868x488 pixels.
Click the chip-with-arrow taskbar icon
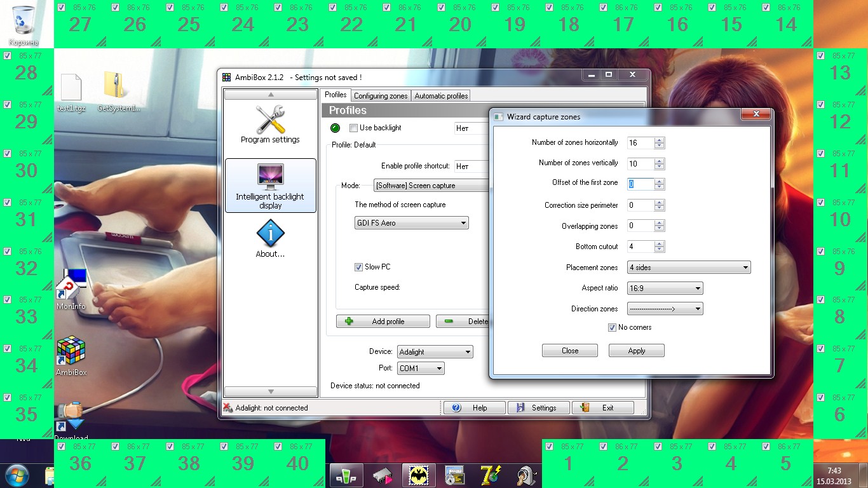(382, 475)
